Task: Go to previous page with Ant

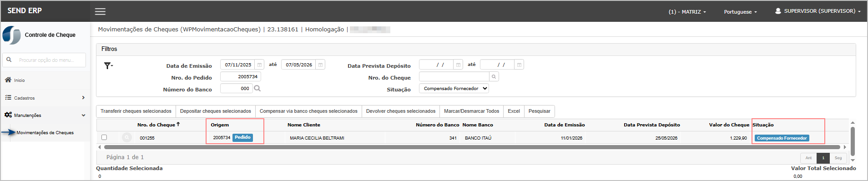Action: point(808,158)
